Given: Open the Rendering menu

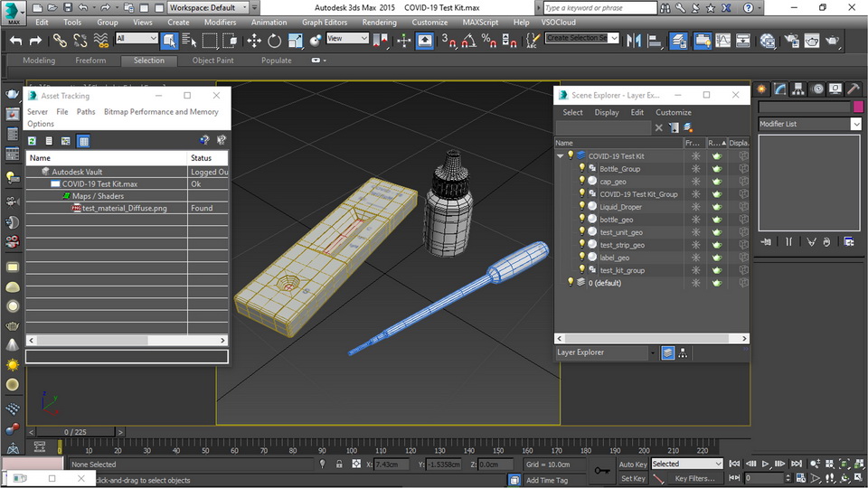Looking at the screenshot, I should coord(379,22).
